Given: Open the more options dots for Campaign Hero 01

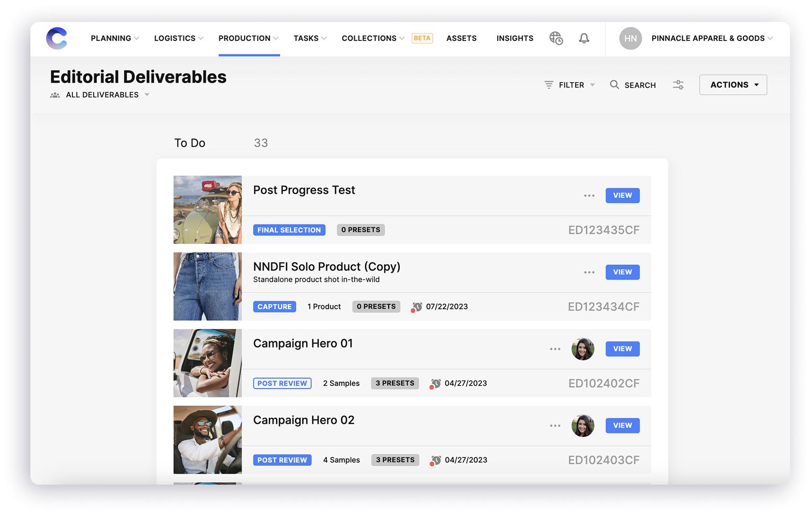Looking at the screenshot, I should (x=555, y=349).
